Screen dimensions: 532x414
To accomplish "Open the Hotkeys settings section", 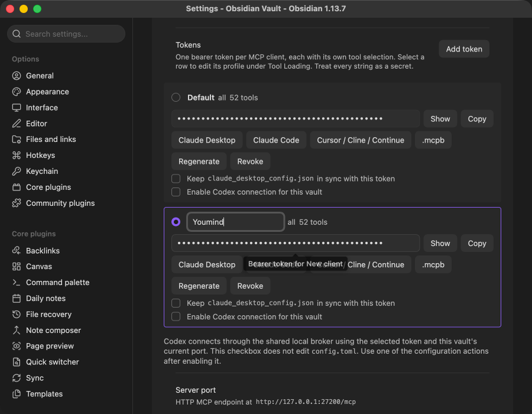I will [x=40, y=155].
